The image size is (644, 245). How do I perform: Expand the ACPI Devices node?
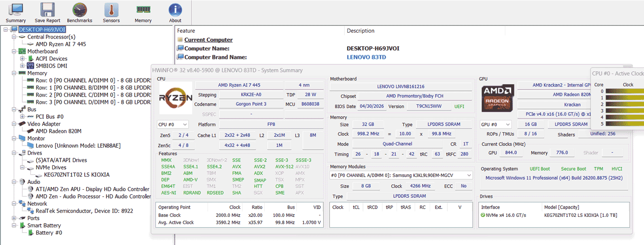click(23, 59)
